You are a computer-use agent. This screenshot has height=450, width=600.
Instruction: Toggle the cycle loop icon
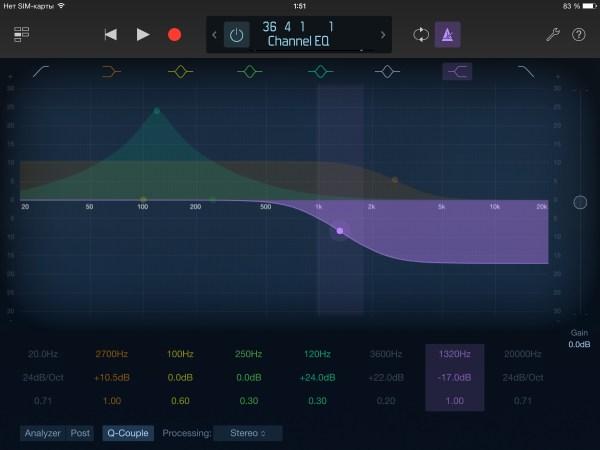pos(421,34)
